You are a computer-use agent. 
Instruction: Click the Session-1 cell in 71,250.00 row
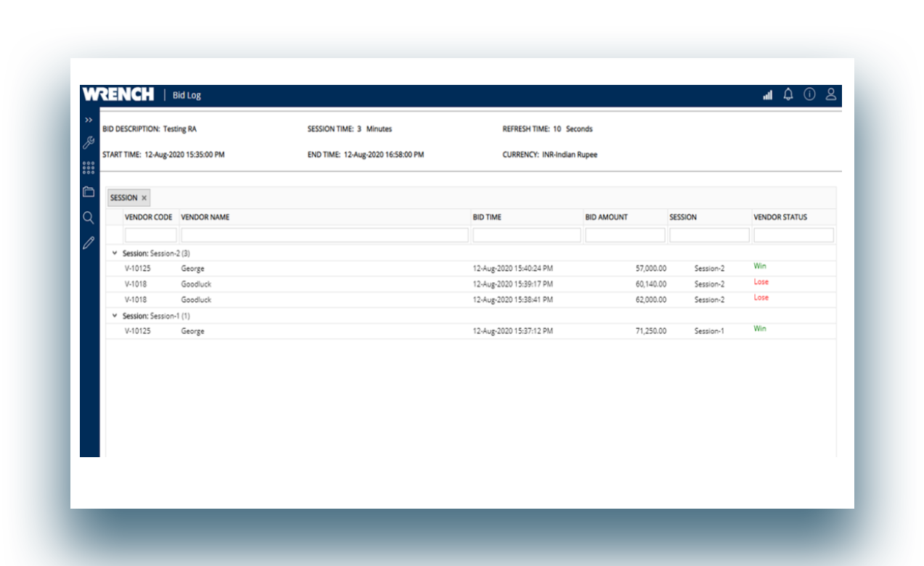[x=709, y=331]
